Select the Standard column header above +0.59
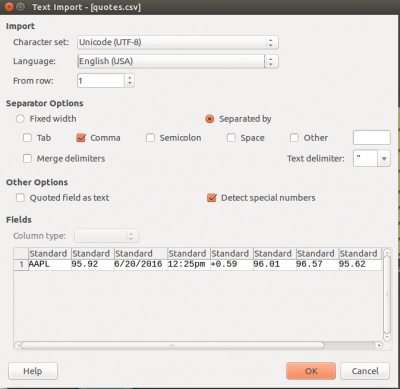Image resolution: width=400 pixels, height=389 pixels. pyautogui.click(x=232, y=254)
